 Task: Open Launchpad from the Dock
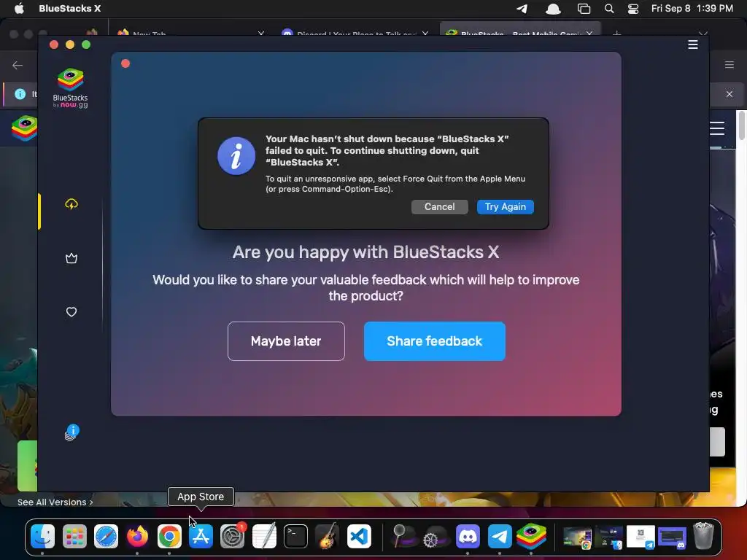(74, 537)
